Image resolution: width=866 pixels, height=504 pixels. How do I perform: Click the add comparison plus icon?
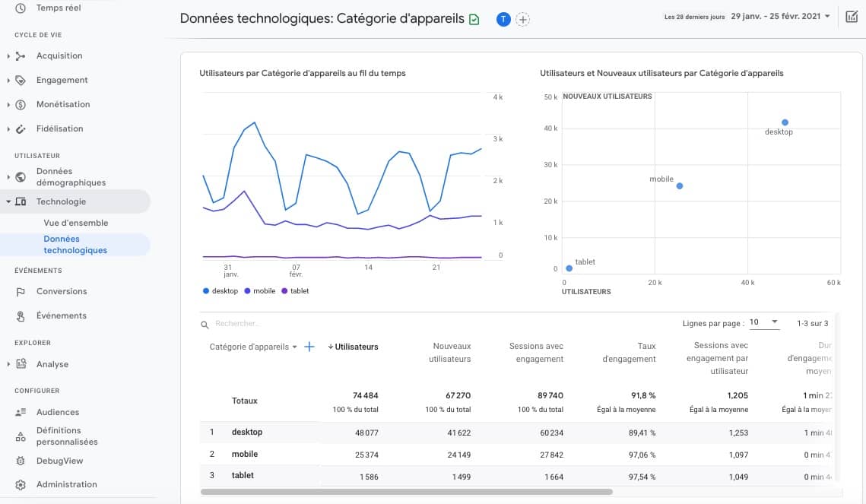tap(522, 20)
